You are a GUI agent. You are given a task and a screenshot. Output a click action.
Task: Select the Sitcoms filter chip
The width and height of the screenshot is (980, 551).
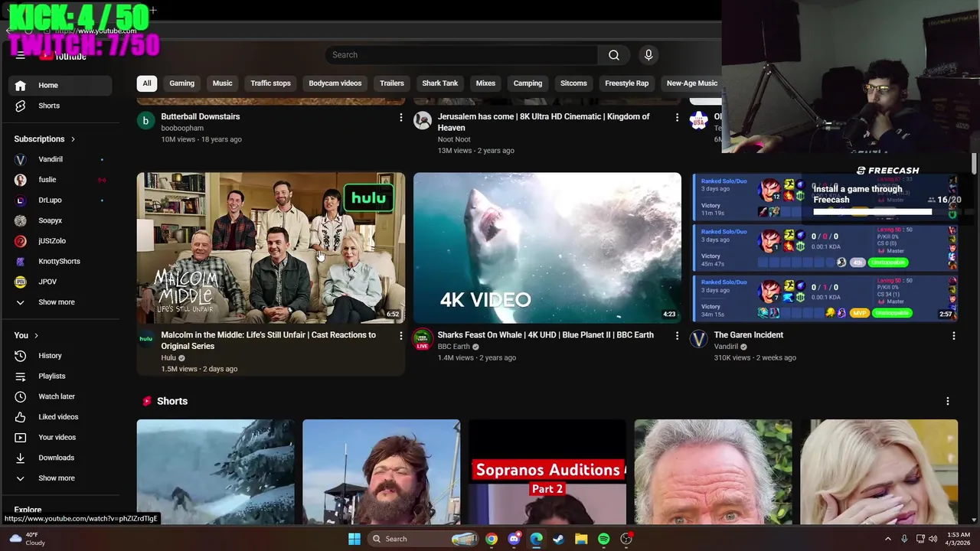[x=573, y=83]
